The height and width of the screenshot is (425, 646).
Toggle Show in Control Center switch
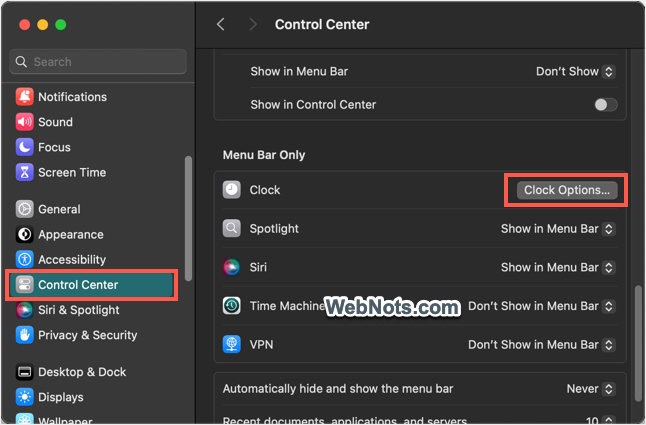coord(606,105)
